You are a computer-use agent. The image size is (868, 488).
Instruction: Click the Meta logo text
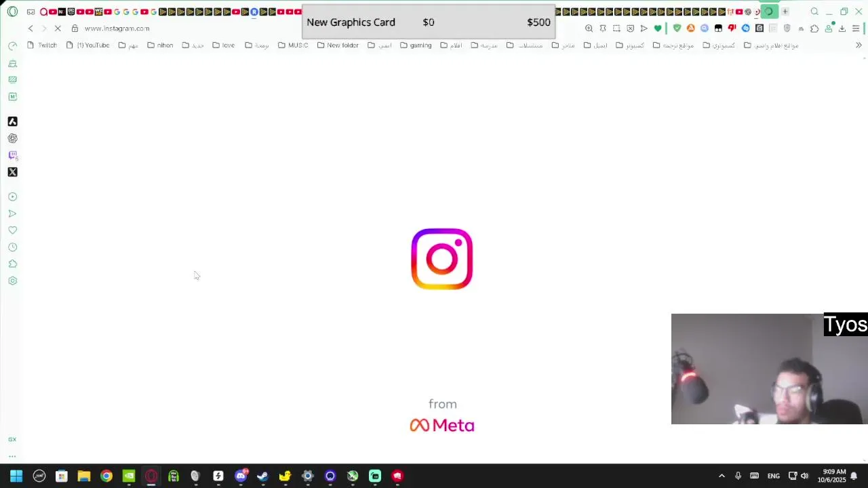(442, 425)
